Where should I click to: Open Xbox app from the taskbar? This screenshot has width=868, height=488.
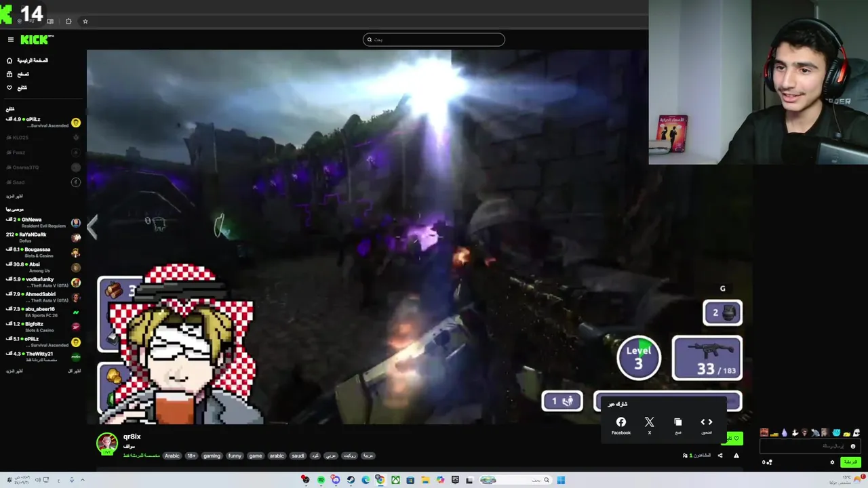click(x=395, y=480)
